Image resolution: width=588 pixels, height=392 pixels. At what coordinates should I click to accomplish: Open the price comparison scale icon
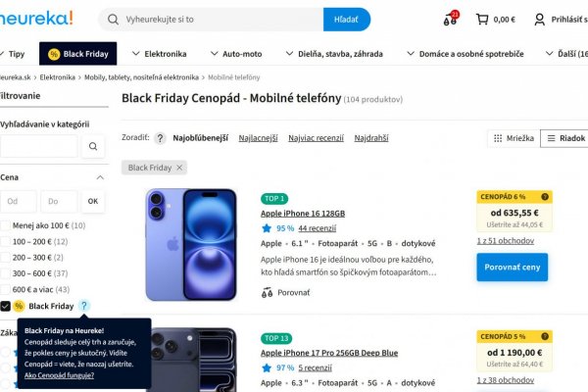click(450, 20)
